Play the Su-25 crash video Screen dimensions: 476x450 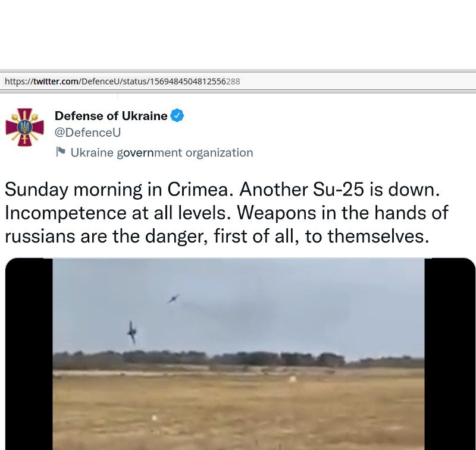[x=239, y=354]
